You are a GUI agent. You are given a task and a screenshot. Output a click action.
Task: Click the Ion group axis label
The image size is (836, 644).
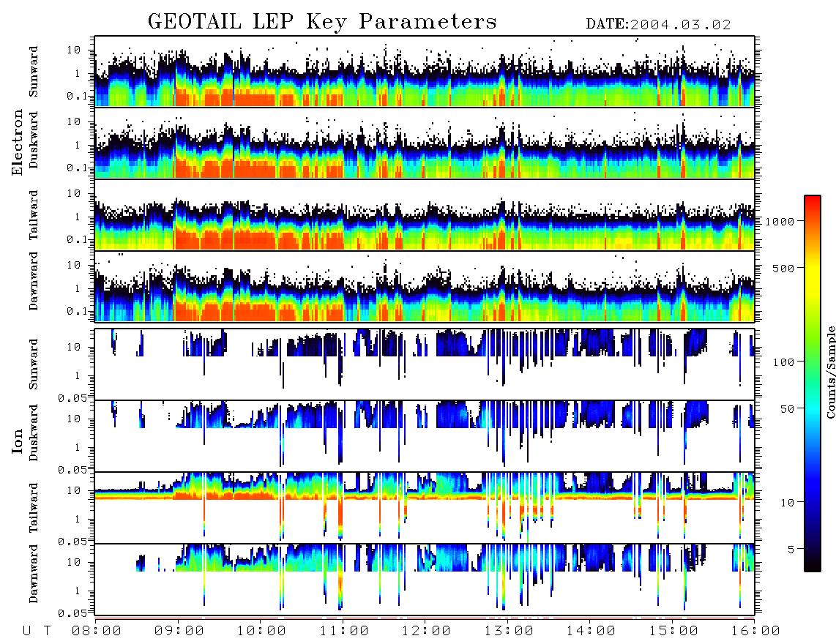[18, 441]
